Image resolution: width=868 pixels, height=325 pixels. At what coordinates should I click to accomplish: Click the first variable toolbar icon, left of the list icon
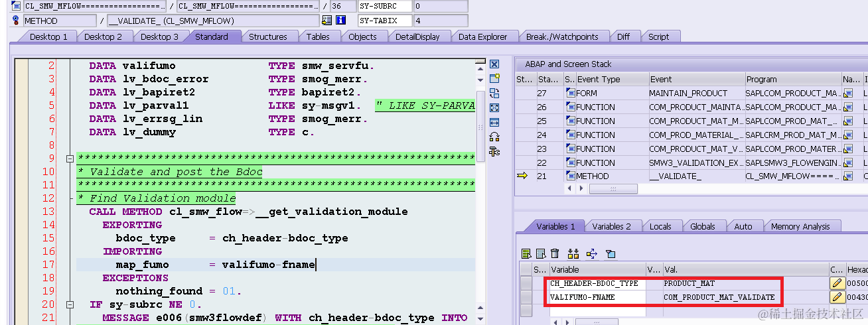coord(526,253)
